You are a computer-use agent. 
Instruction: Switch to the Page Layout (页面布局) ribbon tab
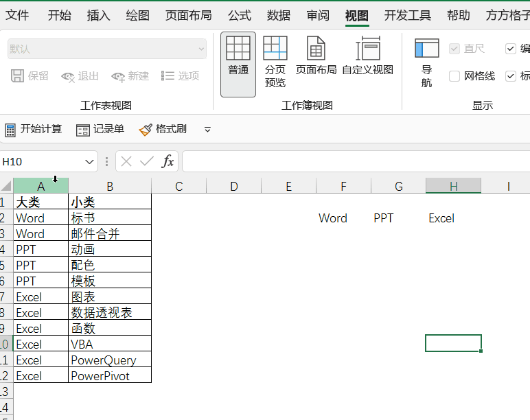tap(189, 15)
